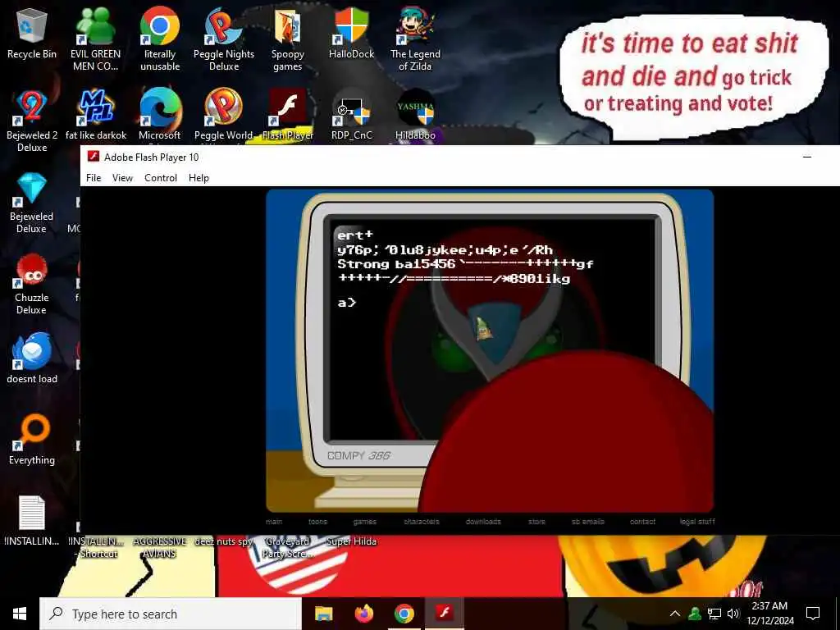Click the 'toons' navigation link
Viewport: 840px width, 630px height.
(x=317, y=521)
